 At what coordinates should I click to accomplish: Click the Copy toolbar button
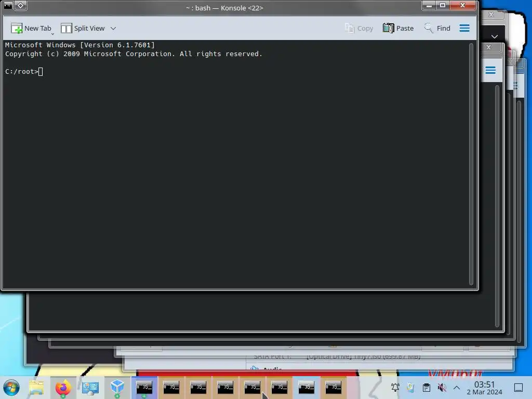(x=358, y=28)
